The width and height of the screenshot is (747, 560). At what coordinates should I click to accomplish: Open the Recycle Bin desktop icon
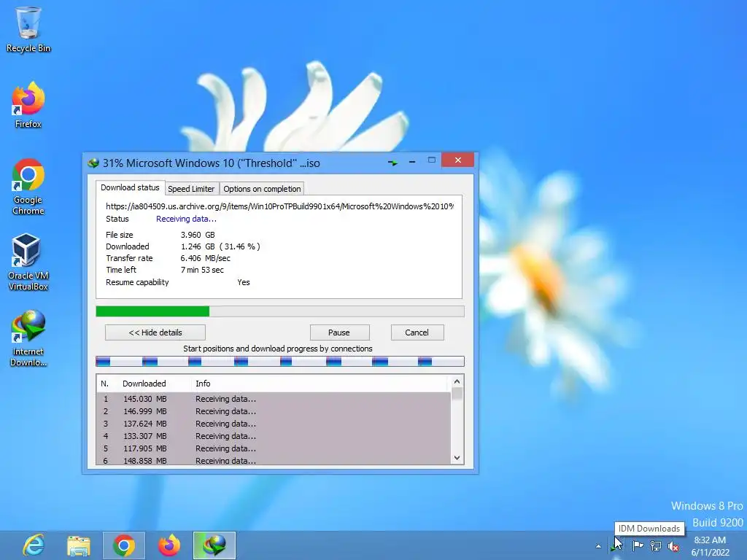pyautogui.click(x=28, y=29)
